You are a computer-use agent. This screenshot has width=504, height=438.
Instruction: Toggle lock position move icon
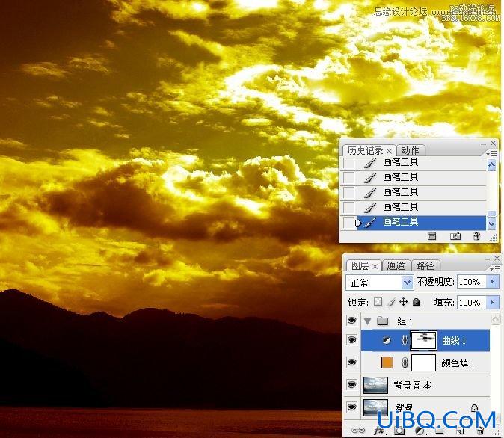(x=403, y=302)
